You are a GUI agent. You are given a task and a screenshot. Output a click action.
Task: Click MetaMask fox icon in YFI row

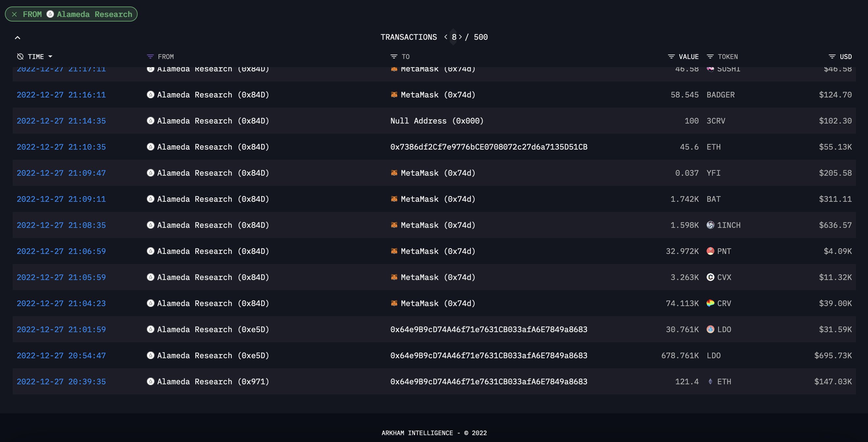tap(394, 173)
